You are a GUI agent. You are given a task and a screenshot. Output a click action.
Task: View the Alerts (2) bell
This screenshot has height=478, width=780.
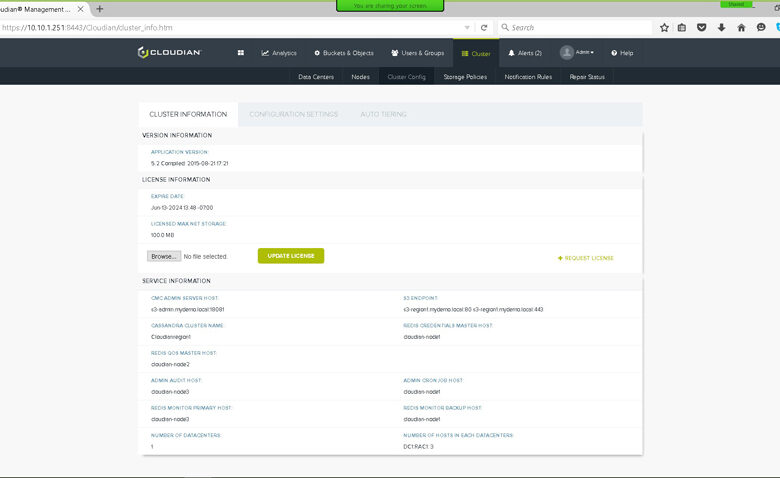(525, 53)
